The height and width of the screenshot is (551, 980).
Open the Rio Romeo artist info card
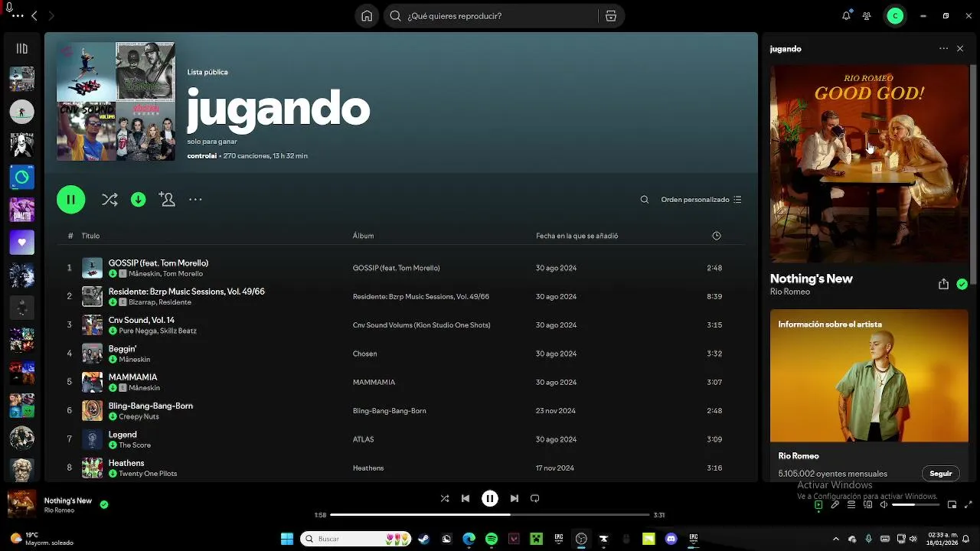point(869,396)
